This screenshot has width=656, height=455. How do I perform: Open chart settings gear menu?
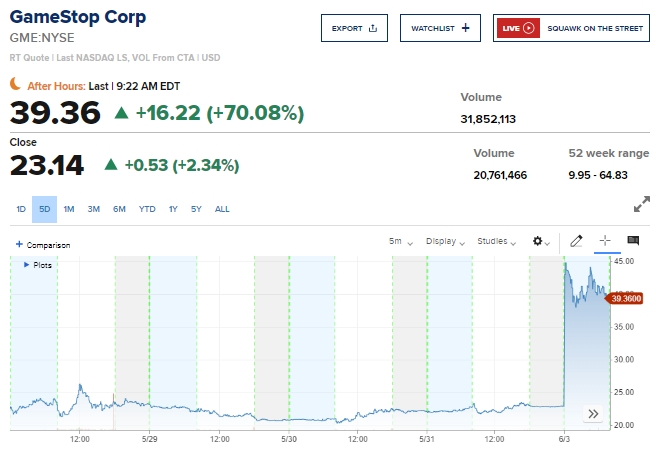(541, 241)
